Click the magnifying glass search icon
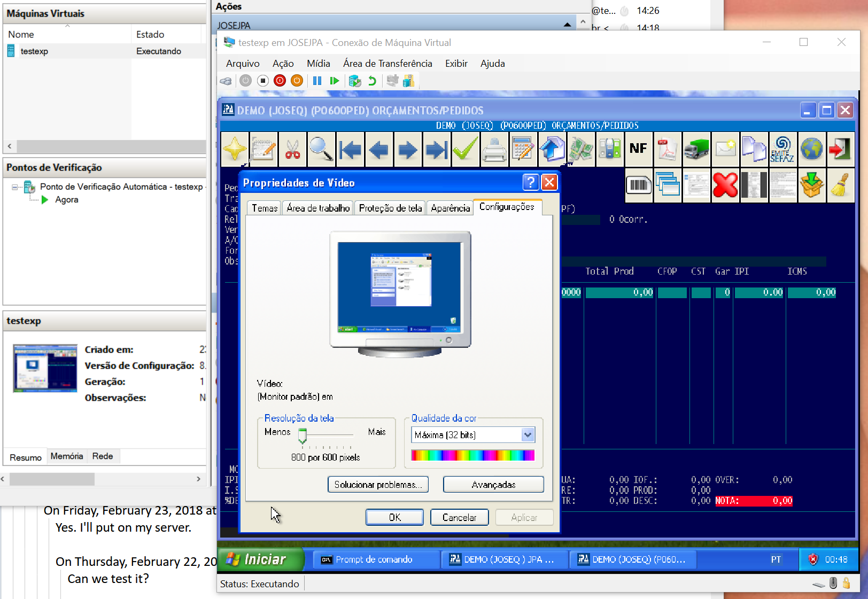 point(321,149)
